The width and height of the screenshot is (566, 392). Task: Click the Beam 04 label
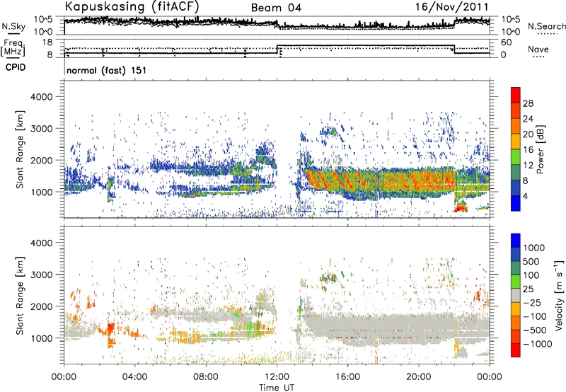(x=276, y=8)
